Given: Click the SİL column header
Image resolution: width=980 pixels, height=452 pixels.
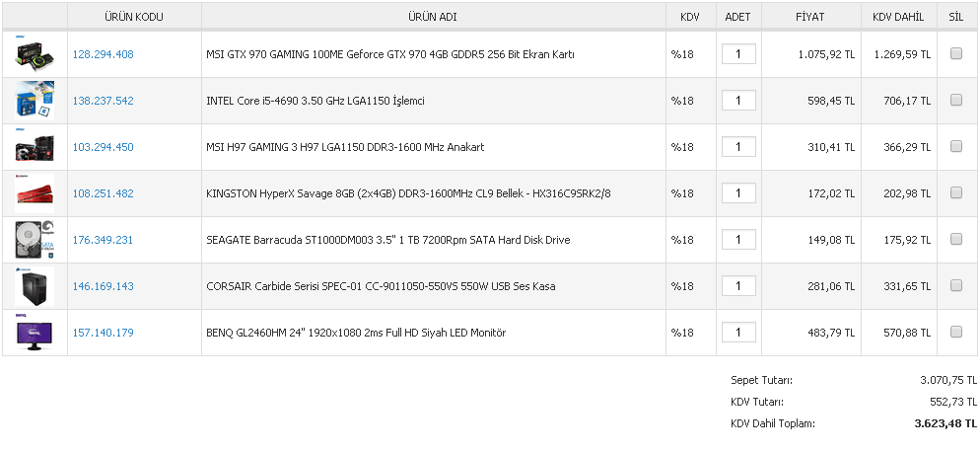Looking at the screenshot, I should [x=955, y=18].
